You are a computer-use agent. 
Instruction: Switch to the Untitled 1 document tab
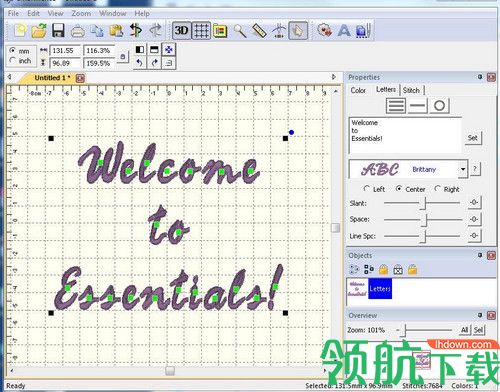[52, 78]
